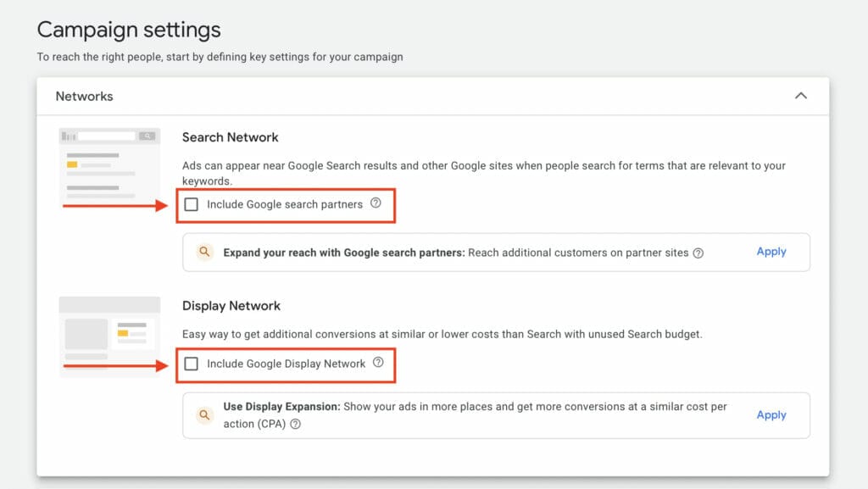Select the magnifier icon in Expand your reach banner
The width and height of the screenshot is (868, 489).
[x=204, y=252]
